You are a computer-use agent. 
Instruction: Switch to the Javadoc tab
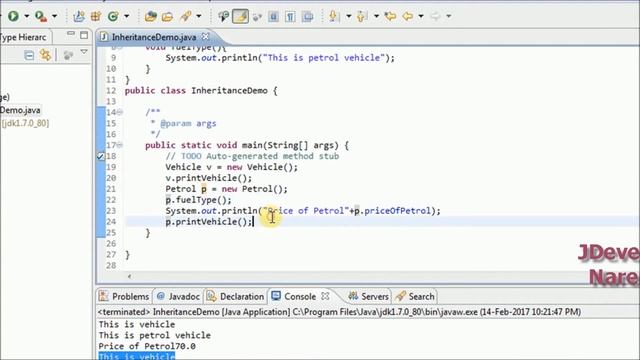click(x=178, y=296)
